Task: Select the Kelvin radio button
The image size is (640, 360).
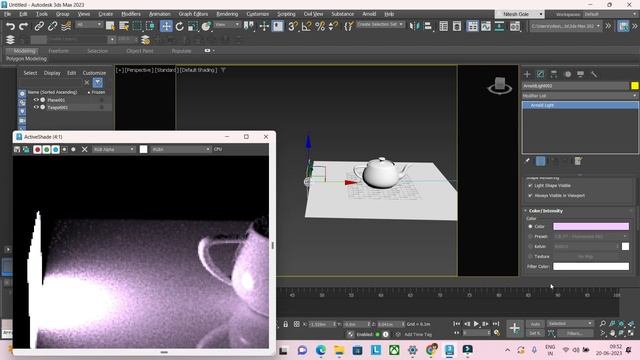Action: coord(530,246)
